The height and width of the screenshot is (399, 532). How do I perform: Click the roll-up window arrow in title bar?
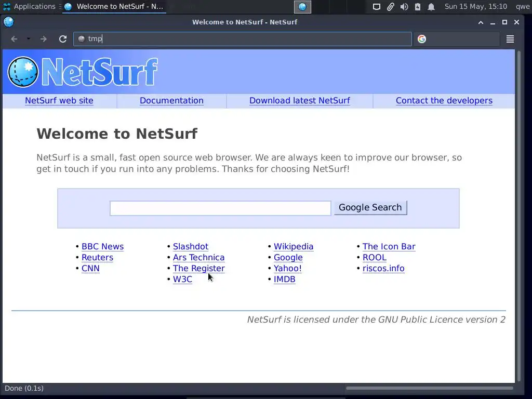click(x=481, y=22)
